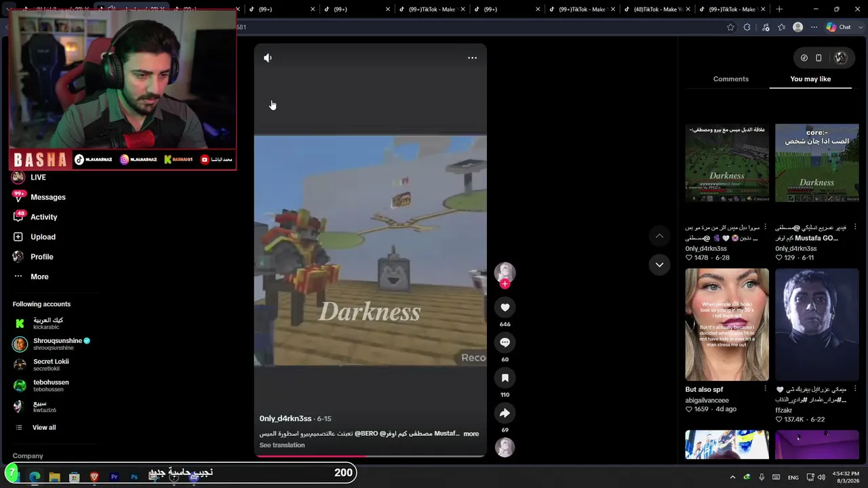Go to the previous video with the up chevron

point(659,236)
